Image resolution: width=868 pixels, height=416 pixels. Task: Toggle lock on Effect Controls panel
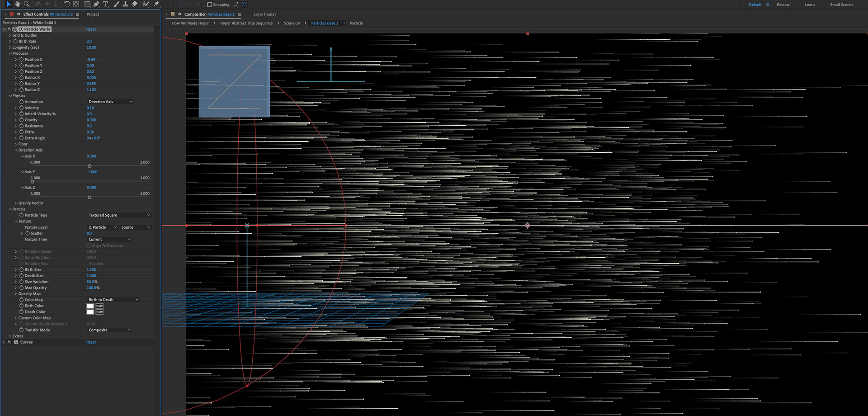(19, 14)
